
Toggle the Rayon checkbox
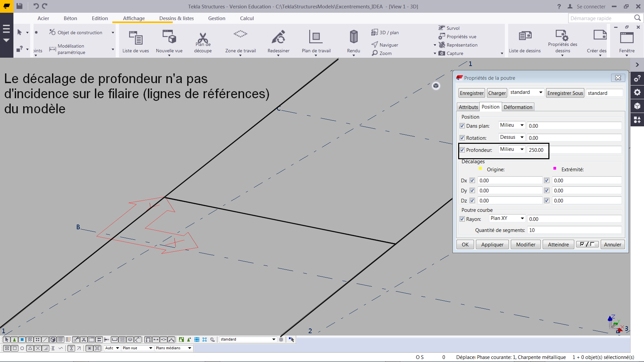462,219
